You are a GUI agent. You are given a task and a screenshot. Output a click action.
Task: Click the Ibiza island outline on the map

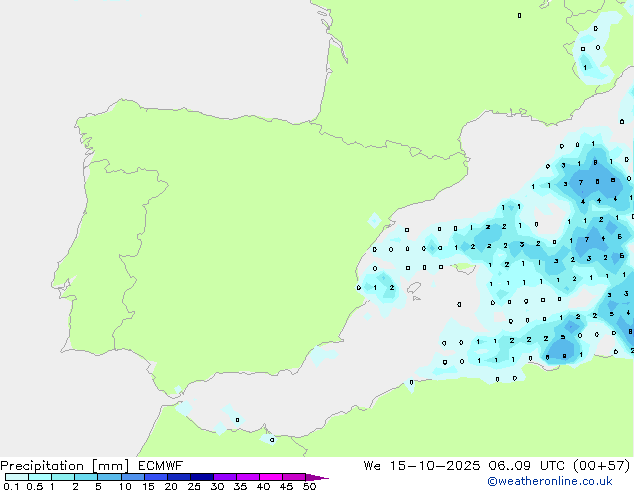coord(414,287)
